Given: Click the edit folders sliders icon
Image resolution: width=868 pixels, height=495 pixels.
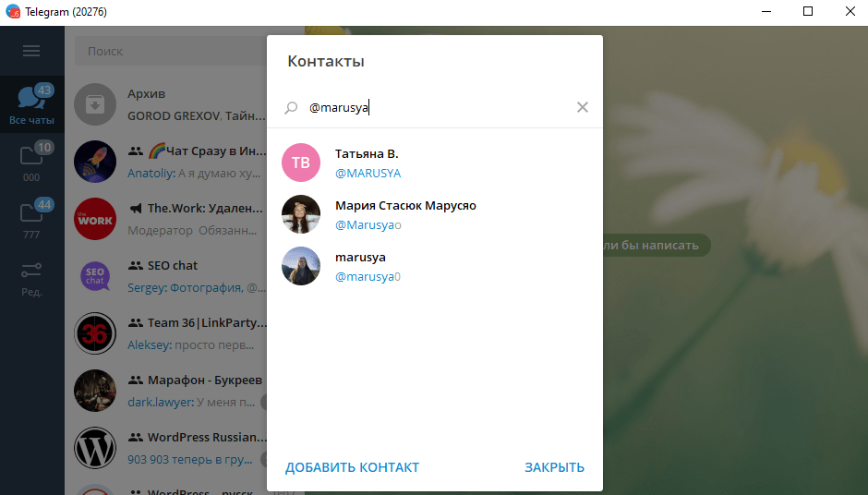Looking at the screenshot, I should point(31,277).
